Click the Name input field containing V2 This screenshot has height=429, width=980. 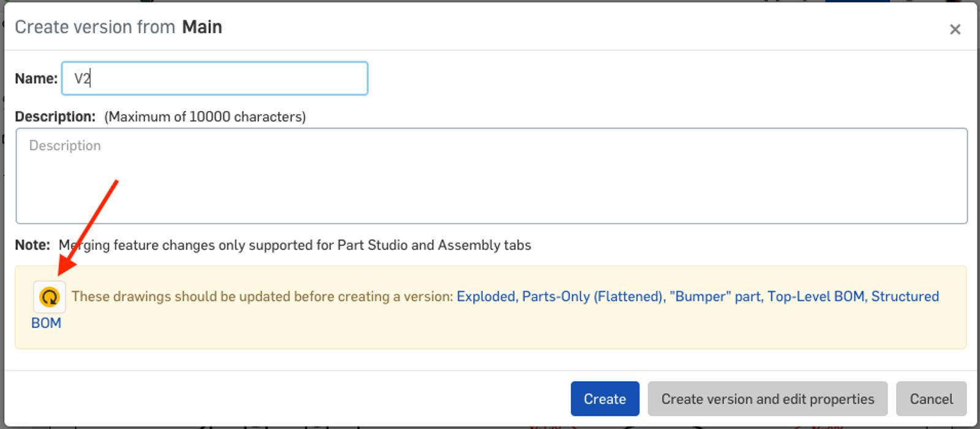click(x=214, y=78)
